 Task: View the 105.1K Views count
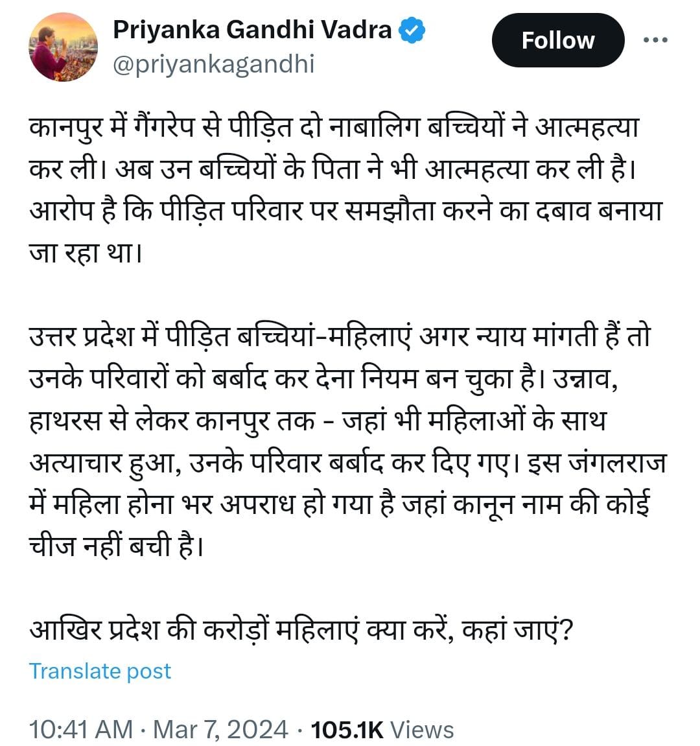(x=382, y=729)
